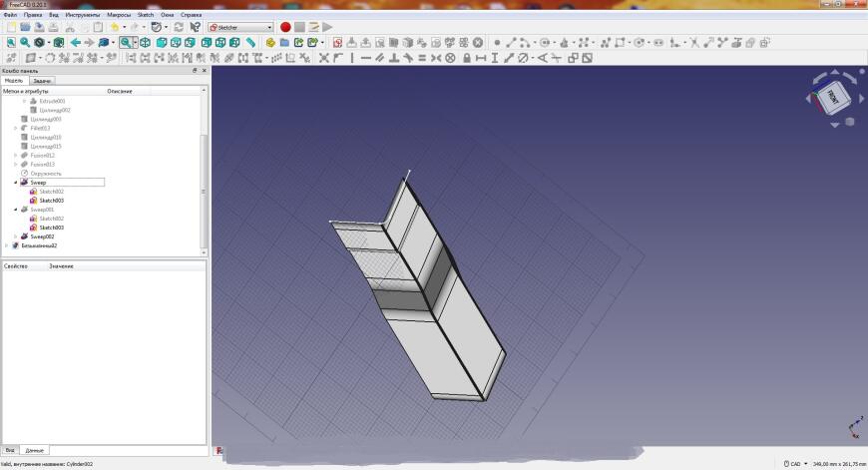Viewport: 868px width, 470px height.
Task: Switch to the Данные property tab
Action: [x=34, y=451]
